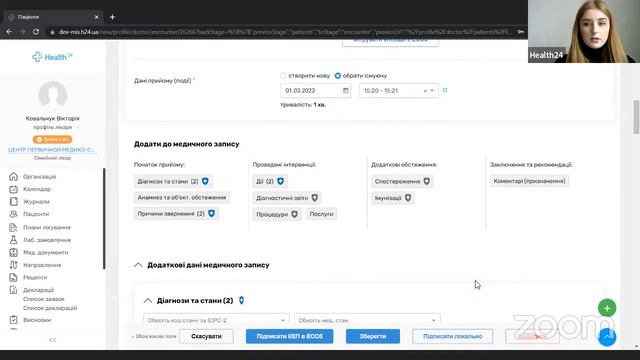This screenshot has height=360, width=640.
Task: Open a new browser tab
Action: coord(112,17)
